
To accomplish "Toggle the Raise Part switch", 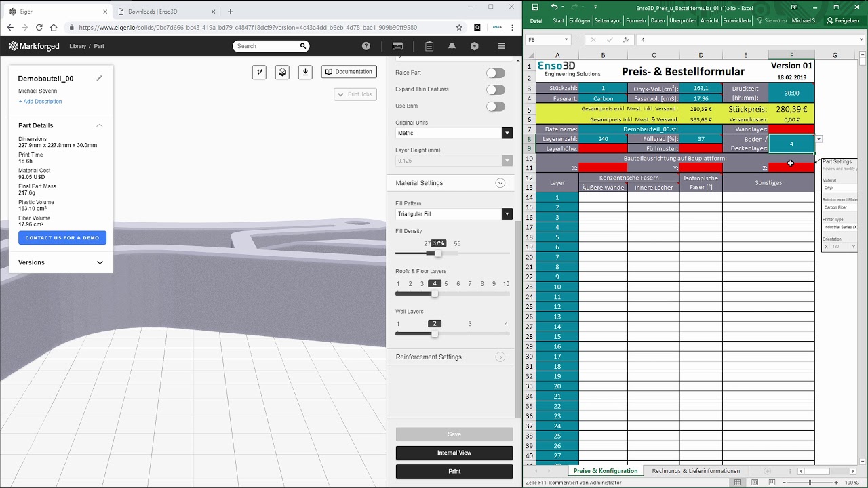I will (496, 73).
